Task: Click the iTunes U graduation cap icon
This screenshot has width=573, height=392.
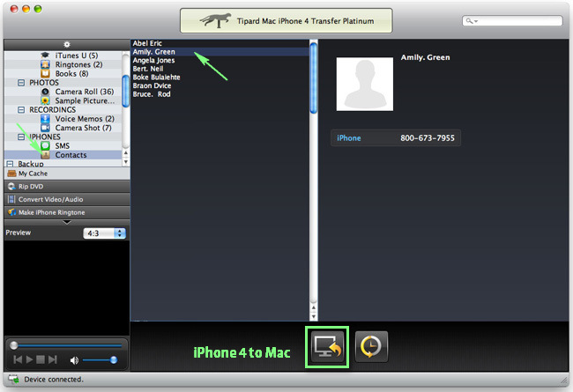Action: pyautogui.click(x=45, y=55)
